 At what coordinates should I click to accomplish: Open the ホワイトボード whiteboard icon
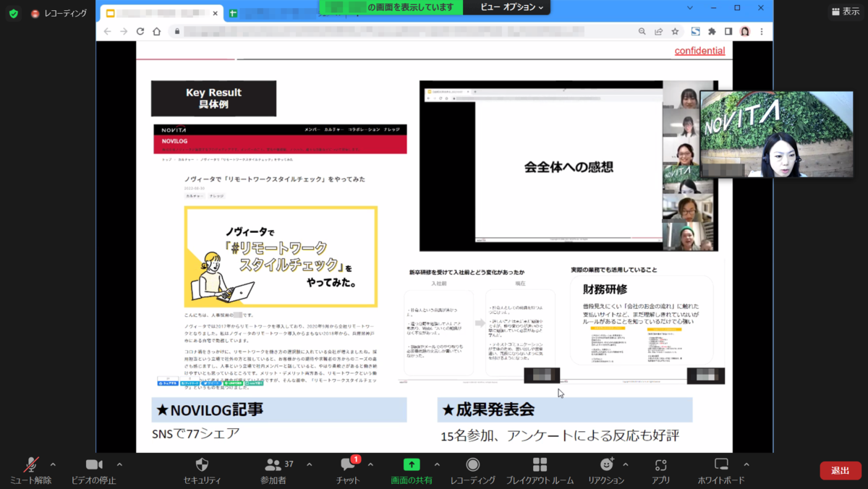(x=721, y=464)
